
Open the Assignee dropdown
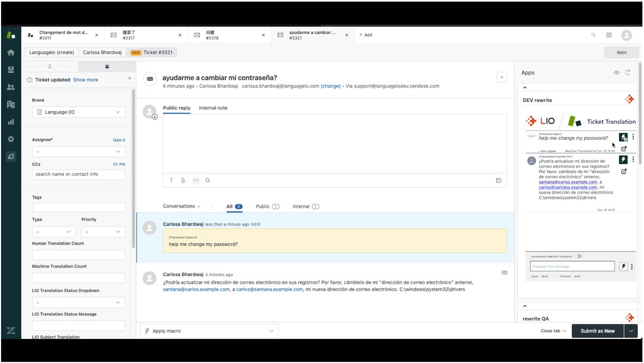click(x=79, y=152)
